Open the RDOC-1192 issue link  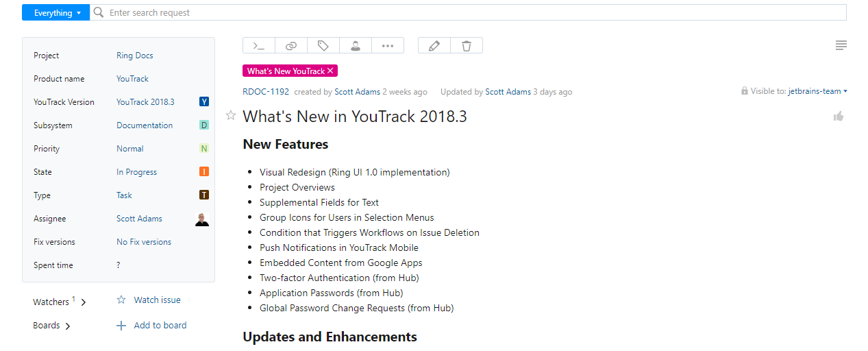(266, 92)
